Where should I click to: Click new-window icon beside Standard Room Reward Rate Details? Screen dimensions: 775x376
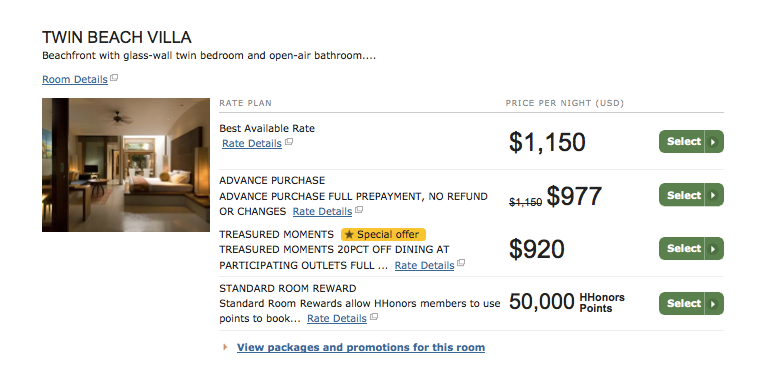pyautogui.click(x=374, y=317)
